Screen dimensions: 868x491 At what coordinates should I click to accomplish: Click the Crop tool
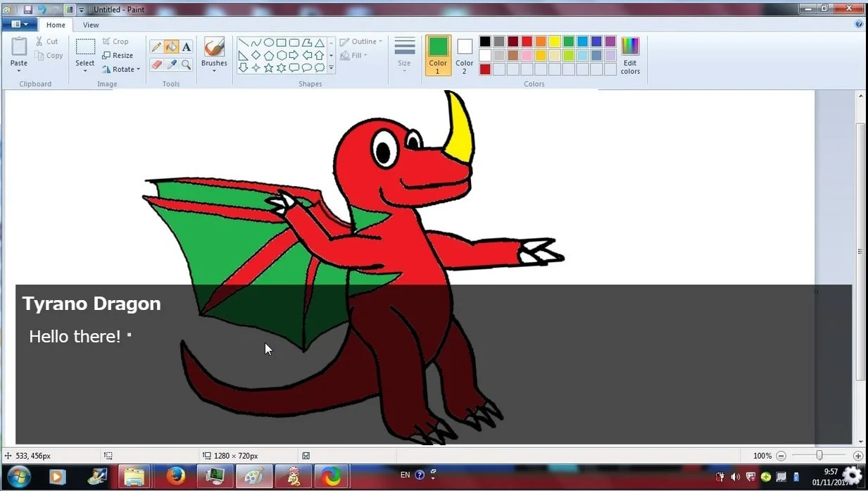tap(115, 42)
